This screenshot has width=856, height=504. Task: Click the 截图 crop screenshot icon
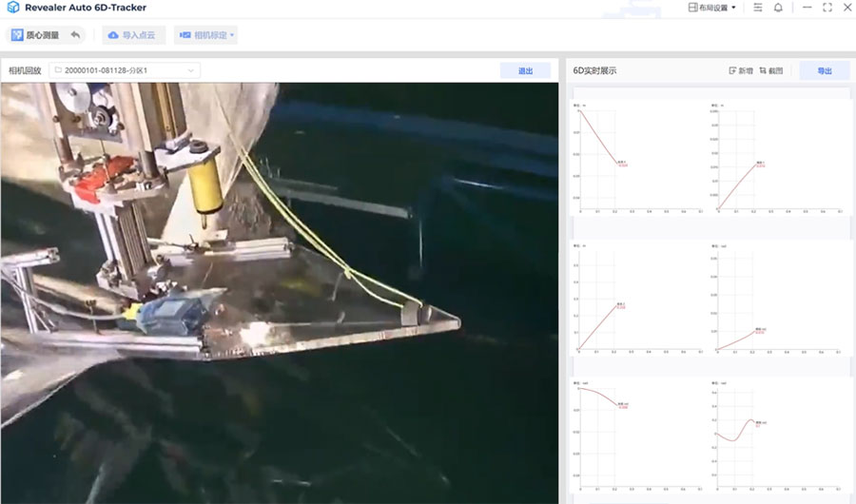(x=763, y=70)
